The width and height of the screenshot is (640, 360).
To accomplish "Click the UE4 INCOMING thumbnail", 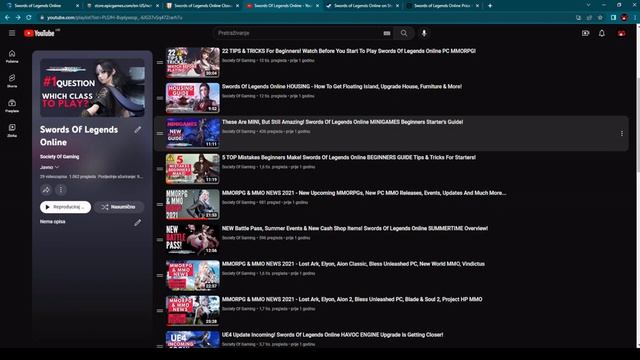I will [193, 340].
